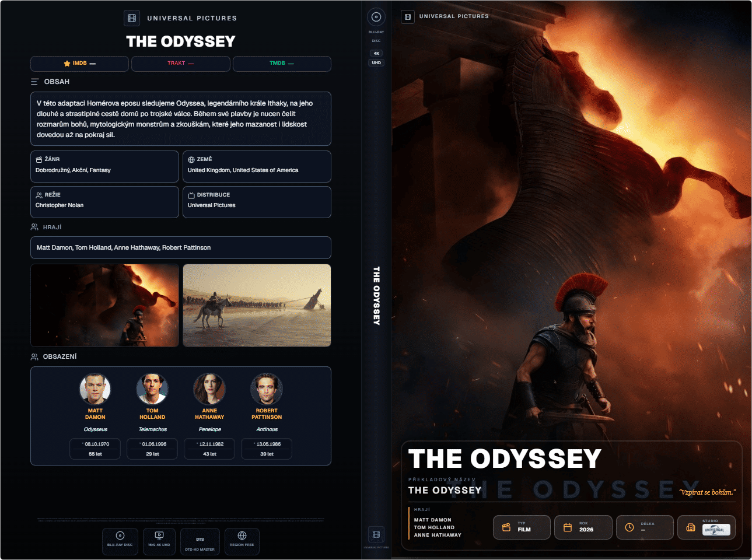
Task: Click the "Christopher Nolan" director text
Action: click(x=60, y=205)
